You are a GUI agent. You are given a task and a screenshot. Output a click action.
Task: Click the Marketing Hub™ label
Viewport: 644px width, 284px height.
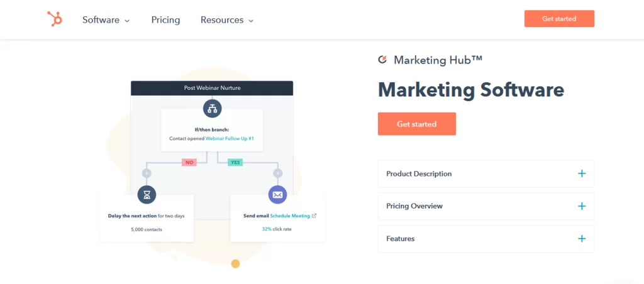click(x=438, y=60)
